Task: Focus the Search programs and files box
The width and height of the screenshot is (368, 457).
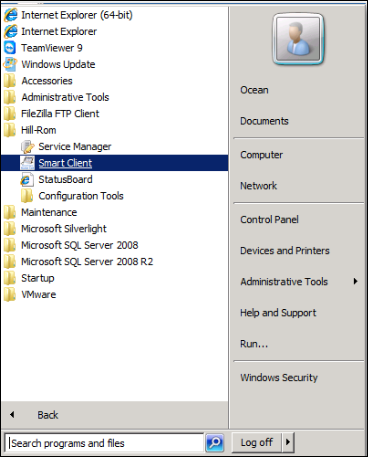Action: click(x=104, y=443)
